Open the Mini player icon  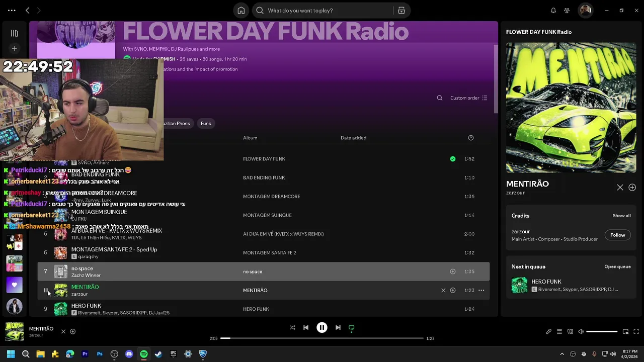(626, 331)
